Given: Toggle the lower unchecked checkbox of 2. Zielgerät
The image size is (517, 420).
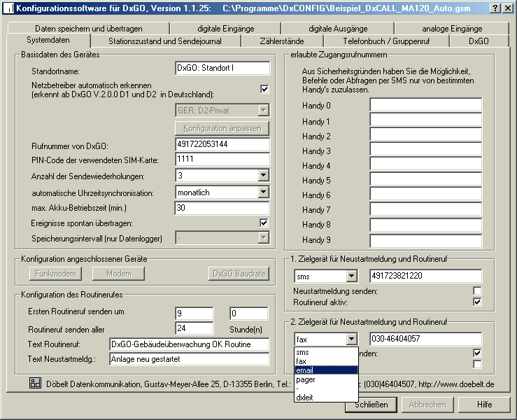Looking at the screenshot, I should coord(477,364).
